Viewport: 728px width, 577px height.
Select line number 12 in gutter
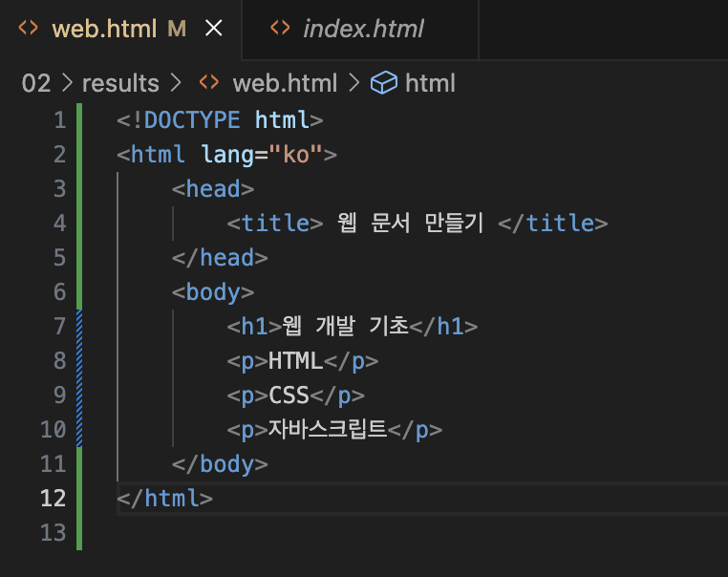[x=53, y=498]
